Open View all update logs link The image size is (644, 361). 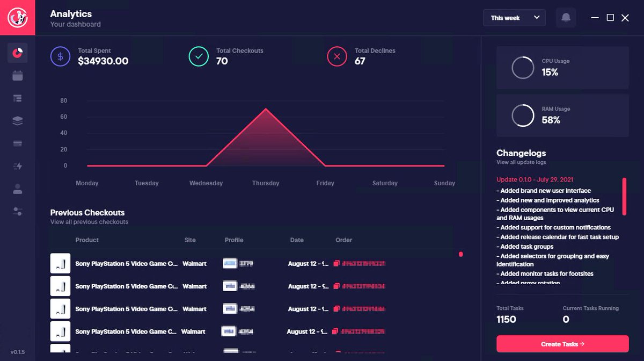(521, 162)
